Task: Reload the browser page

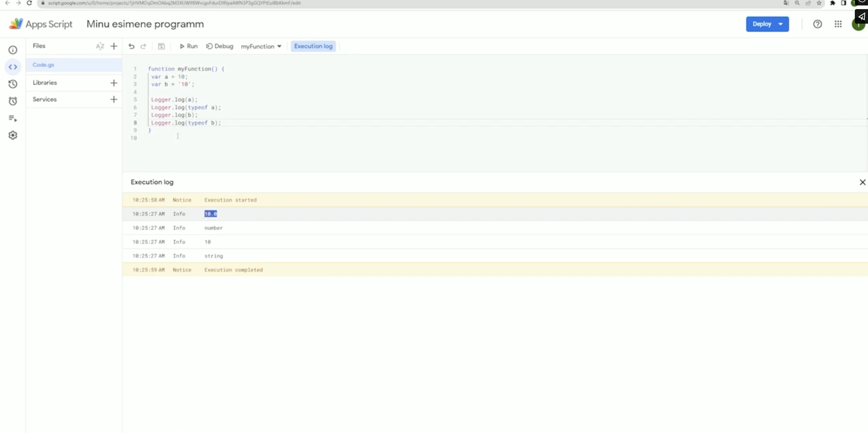Action: point(30,3)
